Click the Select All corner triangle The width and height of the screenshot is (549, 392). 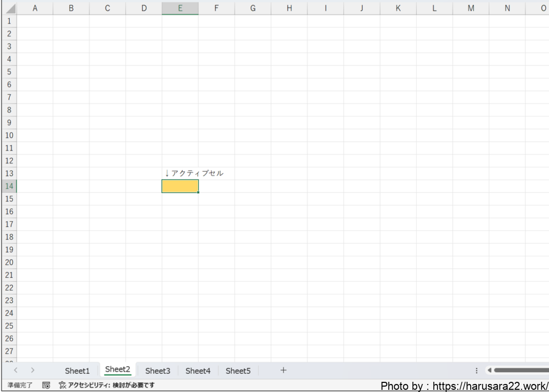tap(9, 9)
